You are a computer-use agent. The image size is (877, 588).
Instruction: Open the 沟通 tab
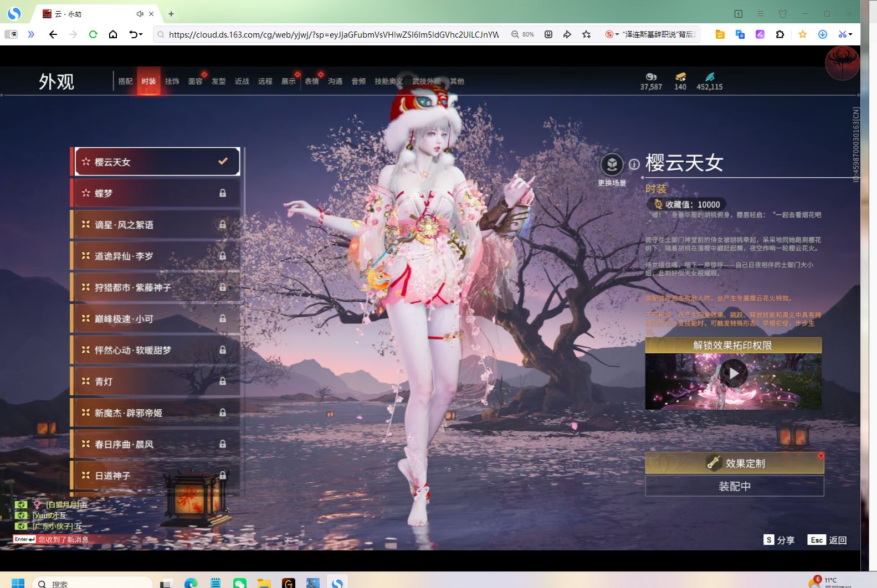(x=335, y=81)
